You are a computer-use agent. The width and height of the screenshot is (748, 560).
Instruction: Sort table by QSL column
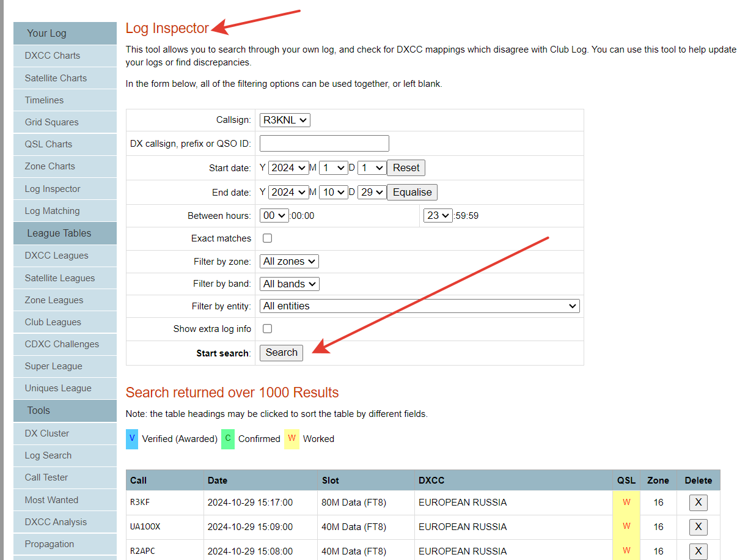pos(626,481)
